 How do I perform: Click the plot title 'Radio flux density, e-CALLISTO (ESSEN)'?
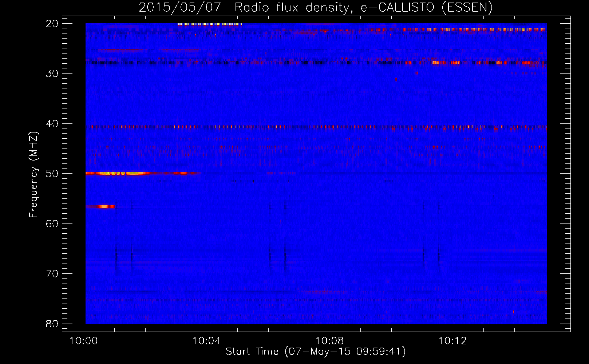363,7
